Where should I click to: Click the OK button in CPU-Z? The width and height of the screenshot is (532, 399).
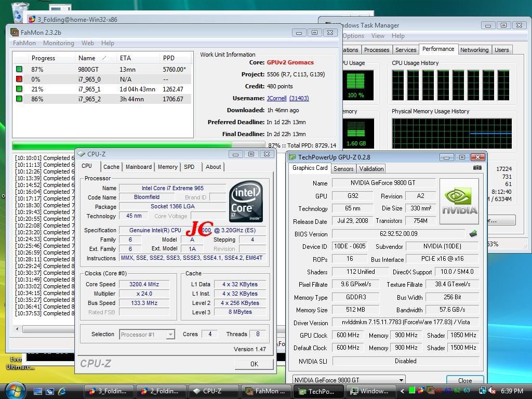click(x=254, y=364)
